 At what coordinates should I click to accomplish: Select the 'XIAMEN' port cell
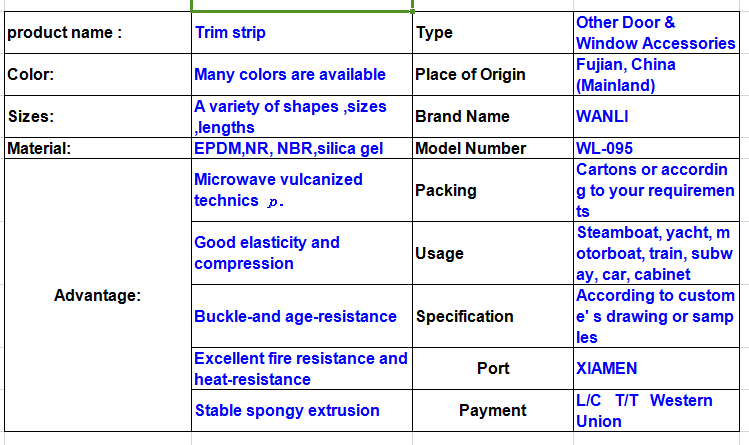click(x=656, y=369)
